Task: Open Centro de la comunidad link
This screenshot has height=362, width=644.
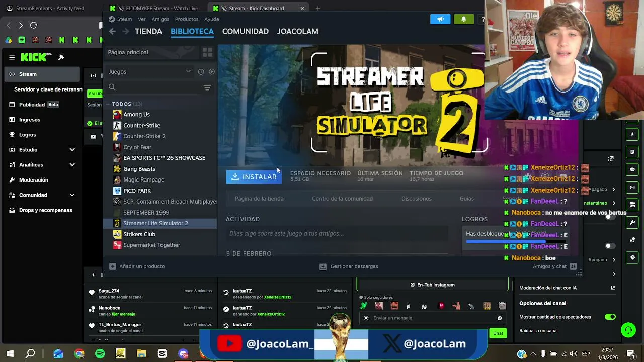Action: pos(342,199)
